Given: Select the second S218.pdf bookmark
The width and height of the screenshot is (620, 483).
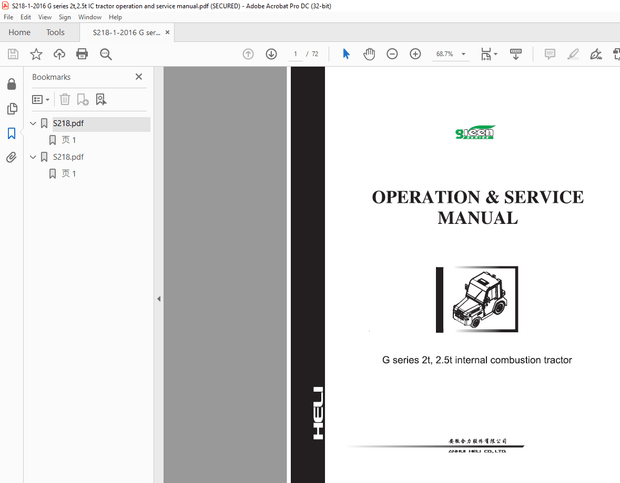Looking at the screenshot, I should tap(68, 157).
